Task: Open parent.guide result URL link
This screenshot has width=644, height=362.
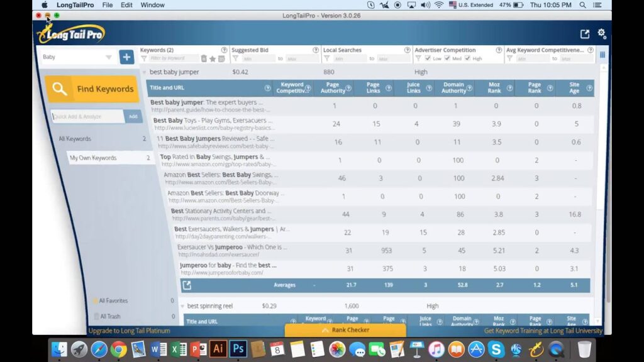Action: (x=210, y=109)
